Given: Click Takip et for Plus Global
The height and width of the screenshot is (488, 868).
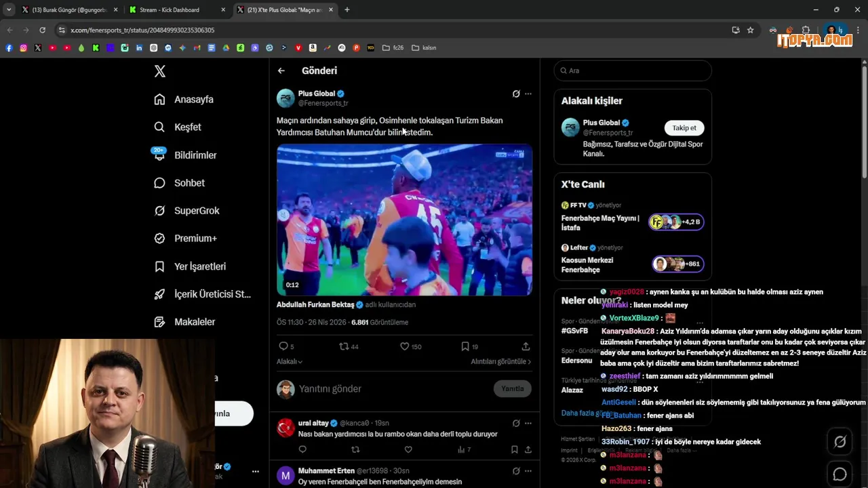Looking at the screenshot, I should pyautogui.click(x=684, y=128).
